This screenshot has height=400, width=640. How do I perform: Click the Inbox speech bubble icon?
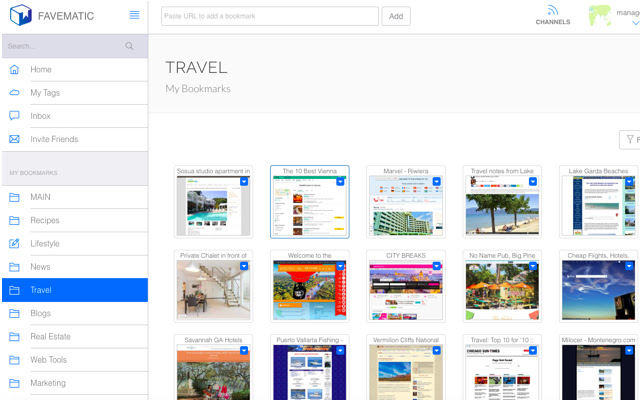pyautogui.click(x=14, y=116)
